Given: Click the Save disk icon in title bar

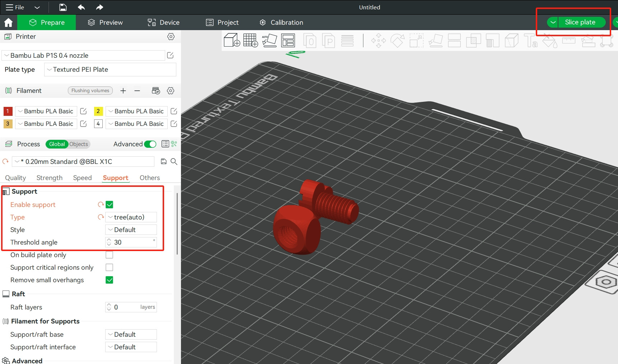Looking at the screenshot, I should pyautogui.click(x=63, y=7).
